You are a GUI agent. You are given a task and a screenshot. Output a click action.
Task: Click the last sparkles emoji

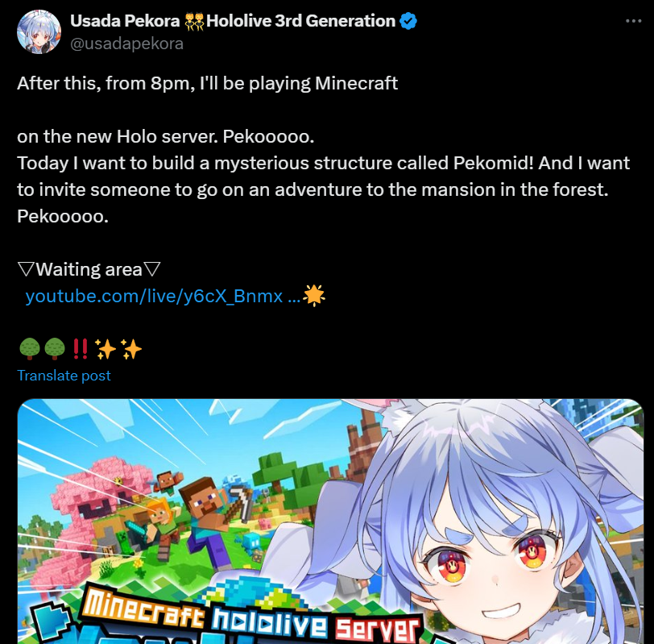131,349
